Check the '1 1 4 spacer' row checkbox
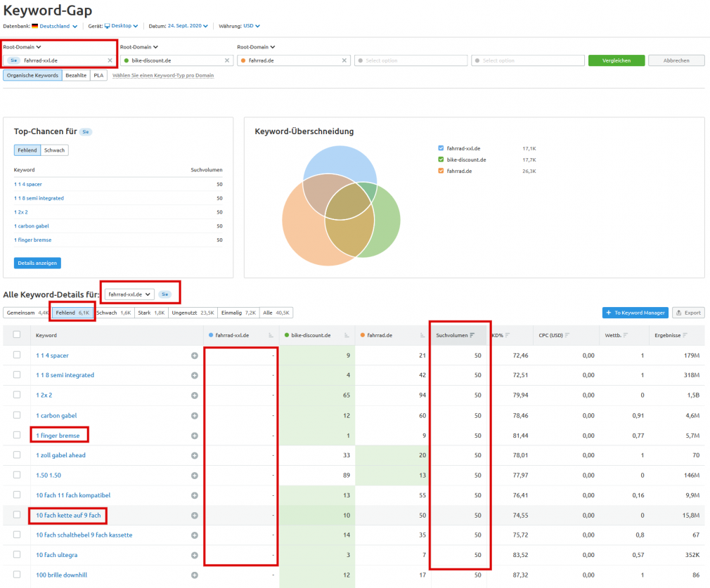This screenshot has width=710, height=588. [x=17, y=355]
